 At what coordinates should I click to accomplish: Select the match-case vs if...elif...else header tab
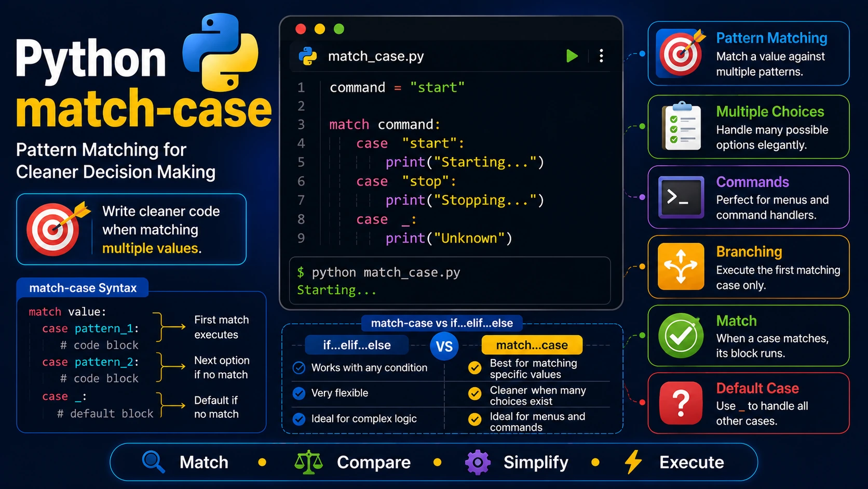coord(442,323)
